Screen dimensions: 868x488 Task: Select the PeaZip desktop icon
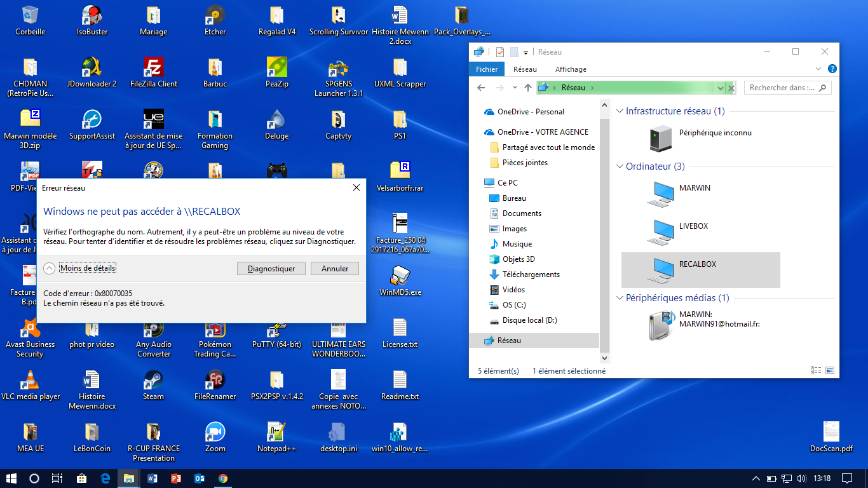pyautogui.click(x=277, y=72)
